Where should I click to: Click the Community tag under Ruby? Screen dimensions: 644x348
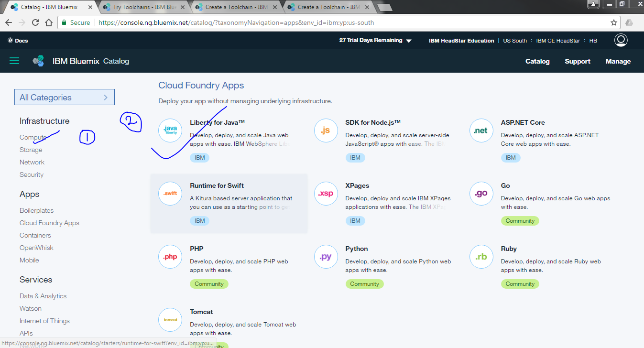pyautogui.click(x=520, y=283)
